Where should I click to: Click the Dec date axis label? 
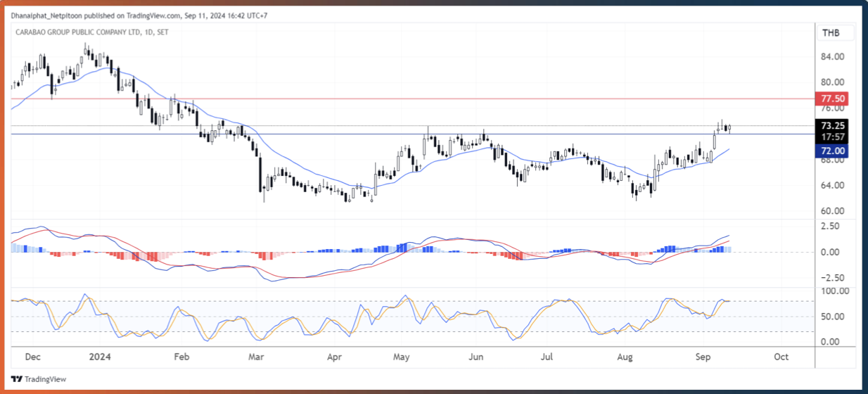click(33, 357)
